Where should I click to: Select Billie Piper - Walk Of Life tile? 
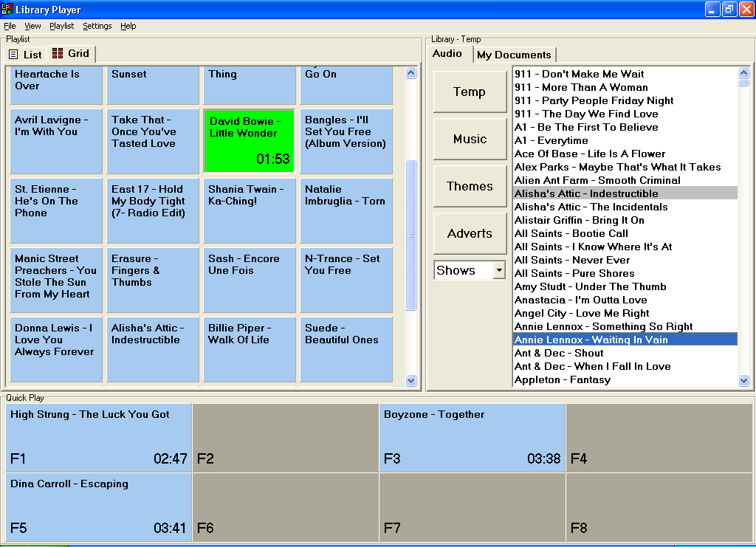pyautogui.click(x=250, y=349)
